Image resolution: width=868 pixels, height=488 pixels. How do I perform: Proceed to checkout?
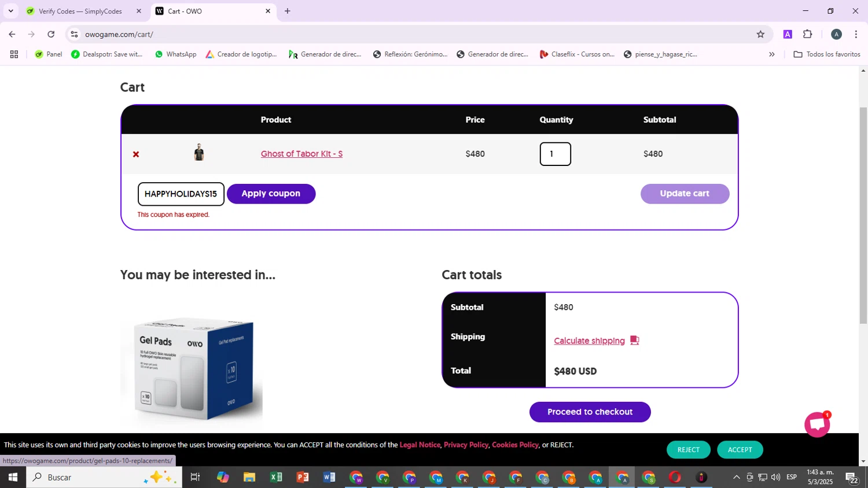[x=590, y=412]
